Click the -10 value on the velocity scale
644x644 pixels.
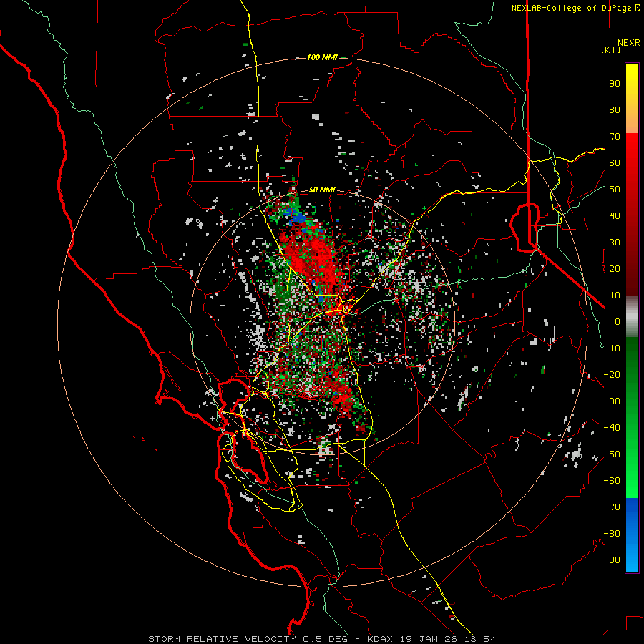[612, 348]
